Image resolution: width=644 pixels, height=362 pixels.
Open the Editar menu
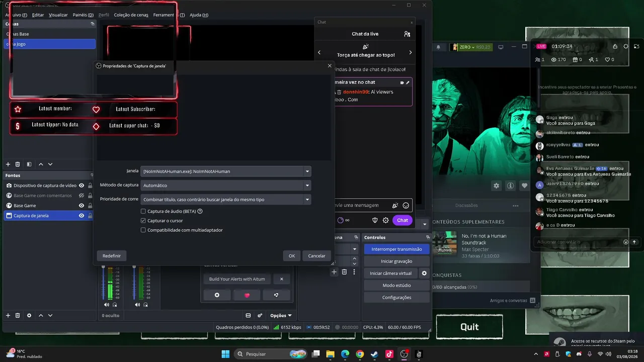[38, 15]
